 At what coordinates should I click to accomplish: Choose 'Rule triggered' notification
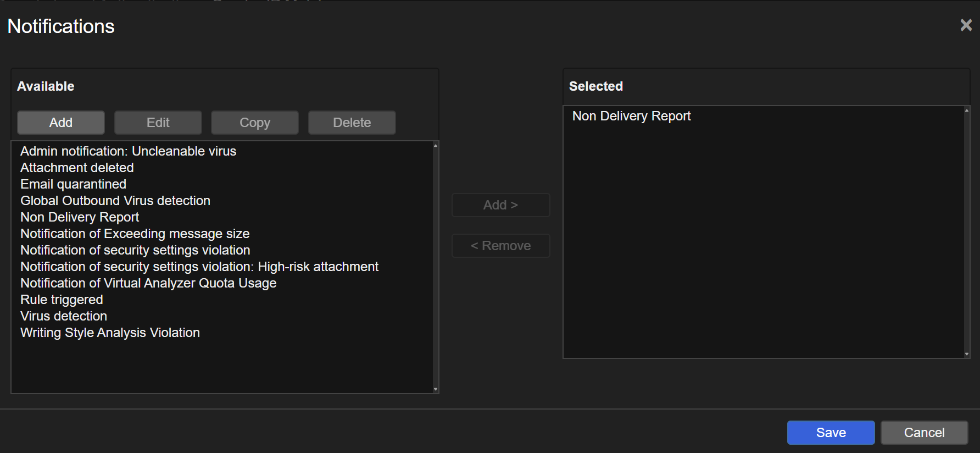pos(62,300)
